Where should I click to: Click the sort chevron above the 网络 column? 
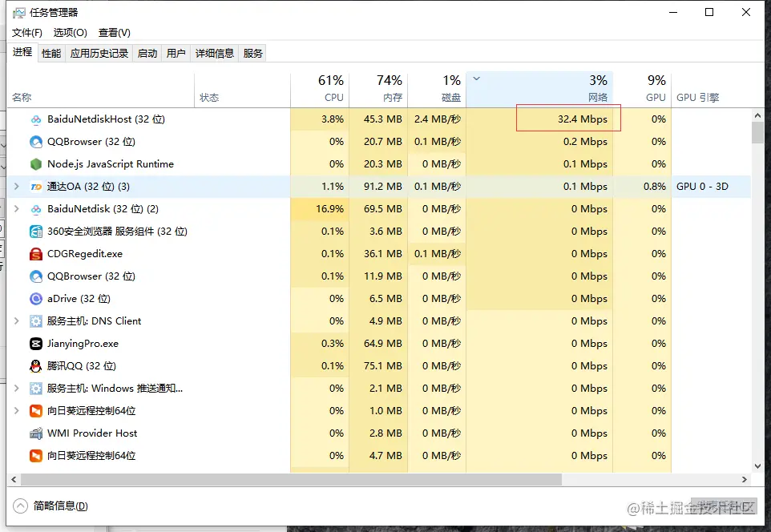477,79
